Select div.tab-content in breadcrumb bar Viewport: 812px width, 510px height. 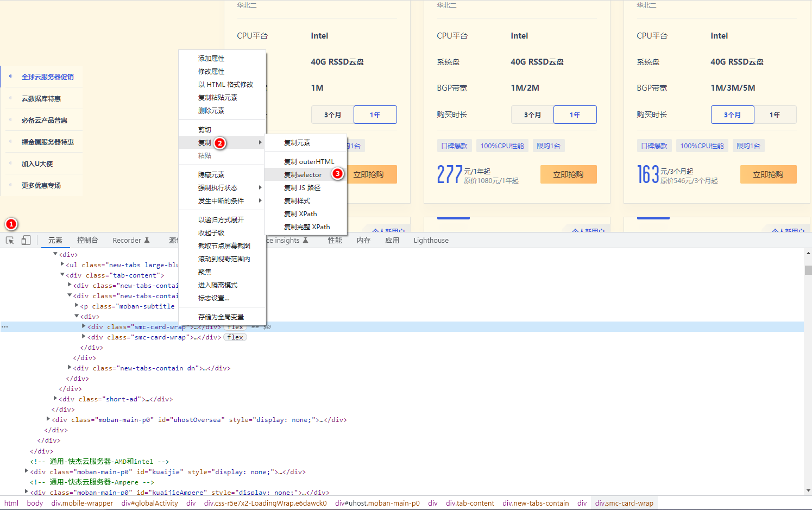[x=470, y=503]
